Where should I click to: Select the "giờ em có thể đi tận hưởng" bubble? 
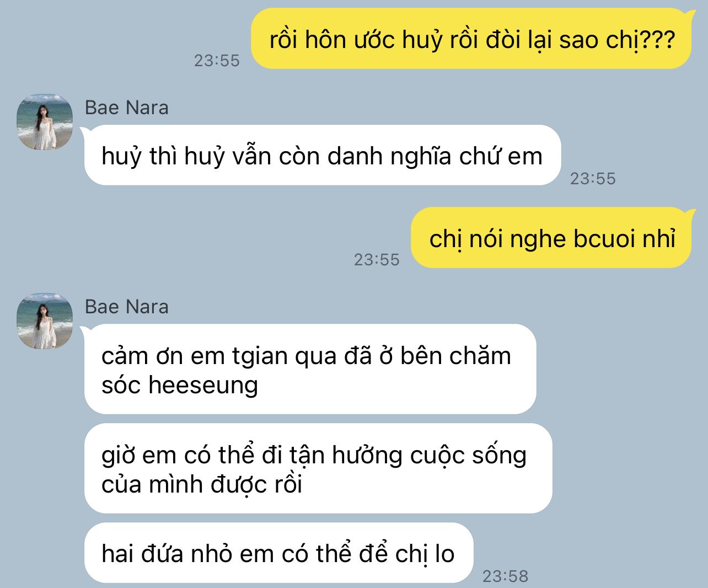[318, 468]
